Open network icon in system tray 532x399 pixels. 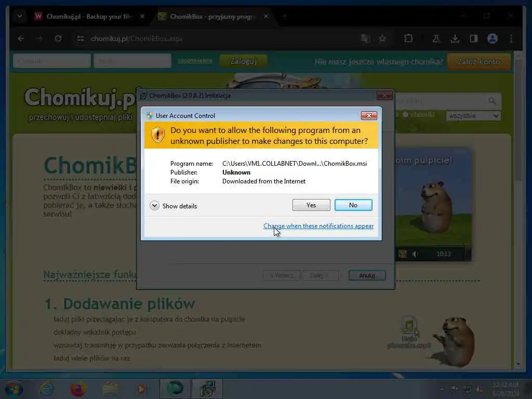(467, 390)
